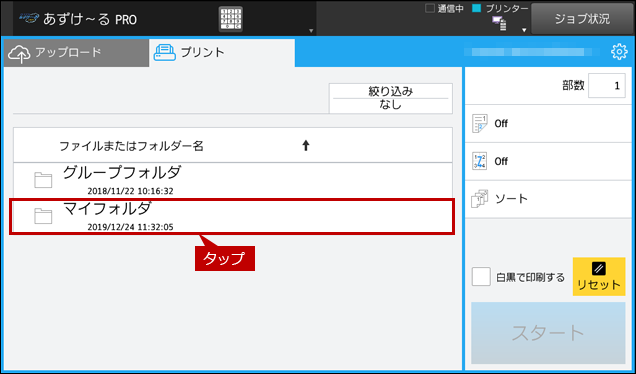
Task: Click the 部数 label
Action: click(x=573, y=86)
